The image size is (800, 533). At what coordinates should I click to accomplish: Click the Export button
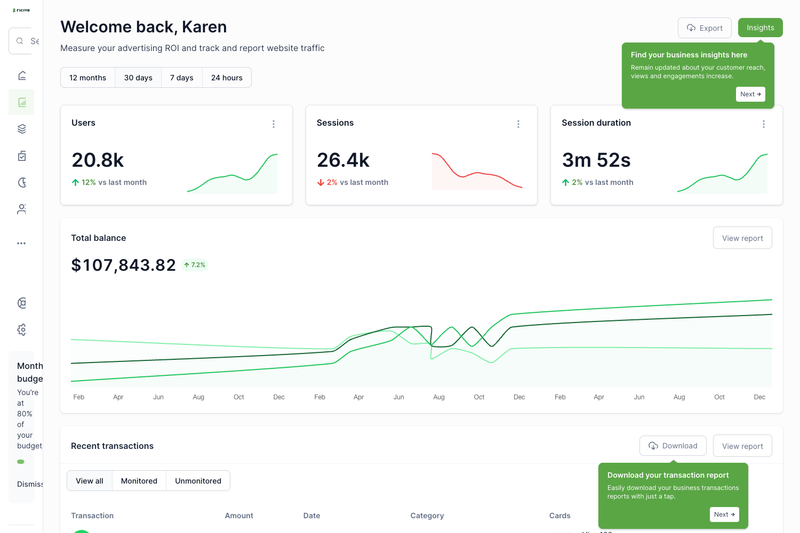pyautogui.click(x=705, y=28)
